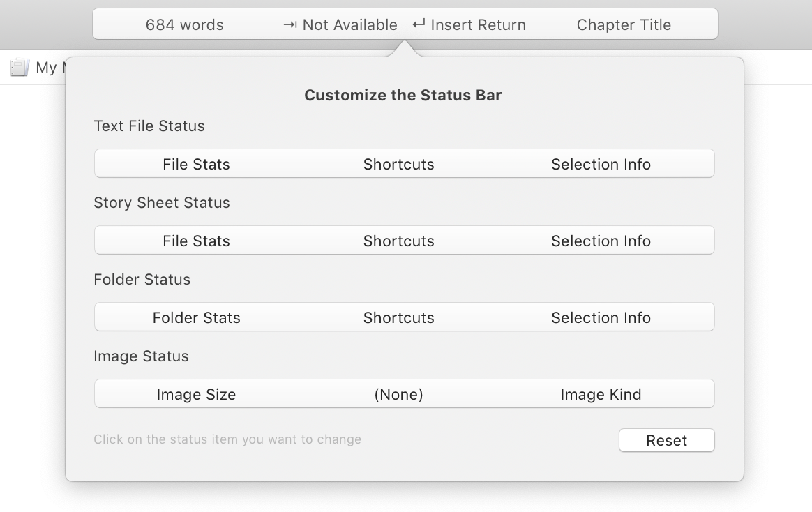This screenshot has height=512, width=812.
Task: Click the Story Sheet Status label
Action: [x=162, y=202]
